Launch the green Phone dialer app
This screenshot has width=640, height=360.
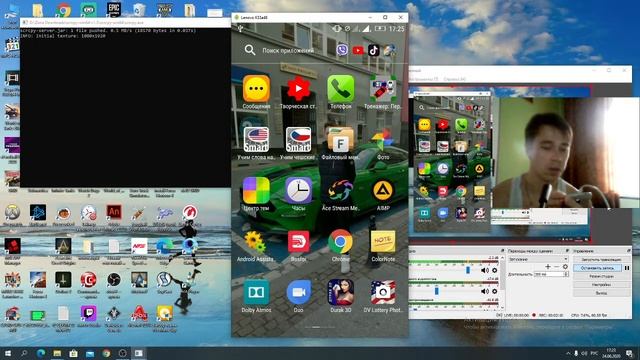pyautogui.click(x=340, y=89)
